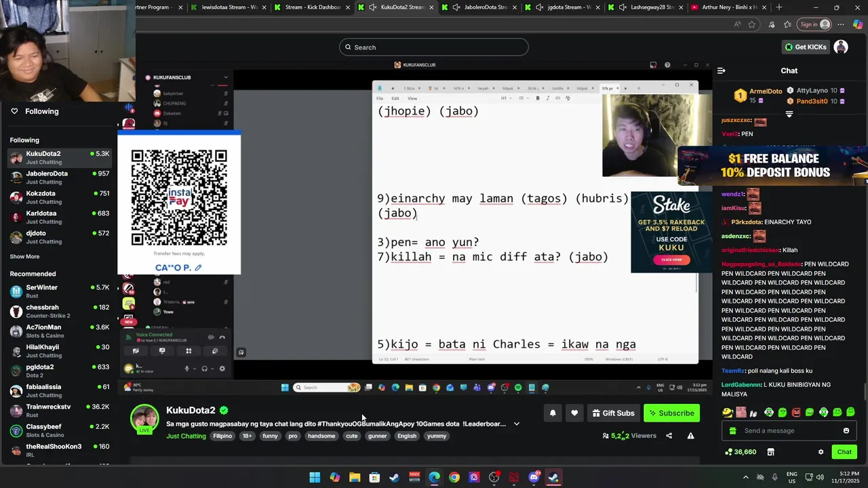Click the Filipino tag
This screenshot has height=488, width=868.
point(222,436)
